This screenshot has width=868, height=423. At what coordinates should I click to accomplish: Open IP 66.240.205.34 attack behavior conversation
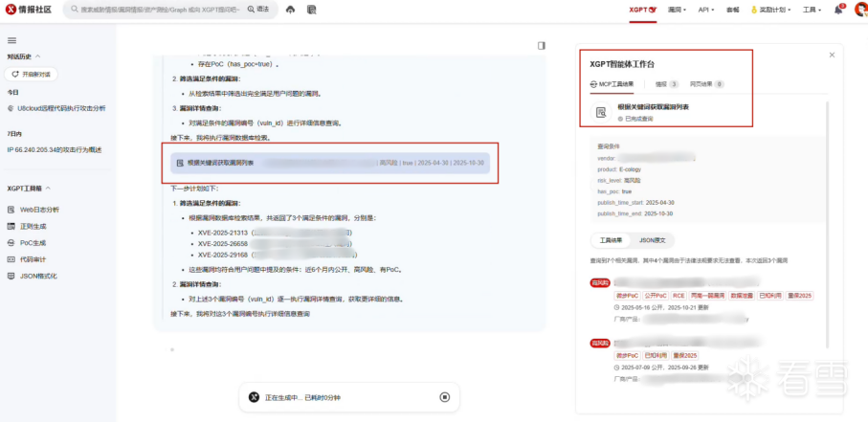pos(55,150)
